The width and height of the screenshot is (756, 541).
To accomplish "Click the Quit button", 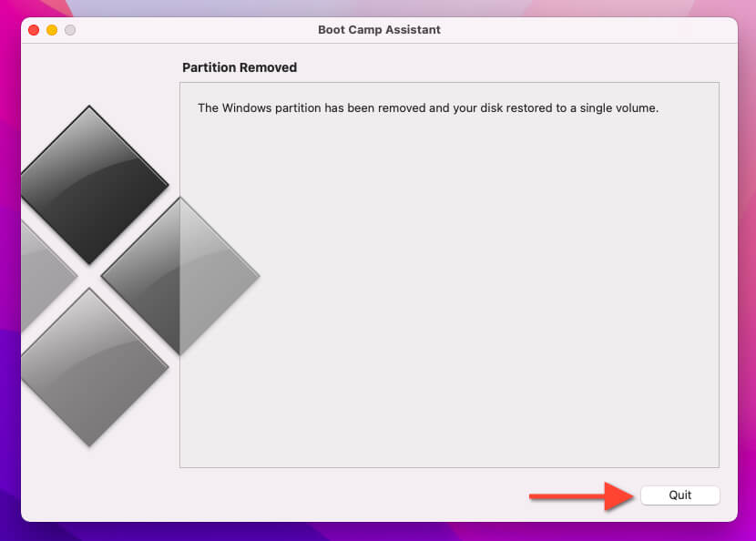I will (679, 495).
